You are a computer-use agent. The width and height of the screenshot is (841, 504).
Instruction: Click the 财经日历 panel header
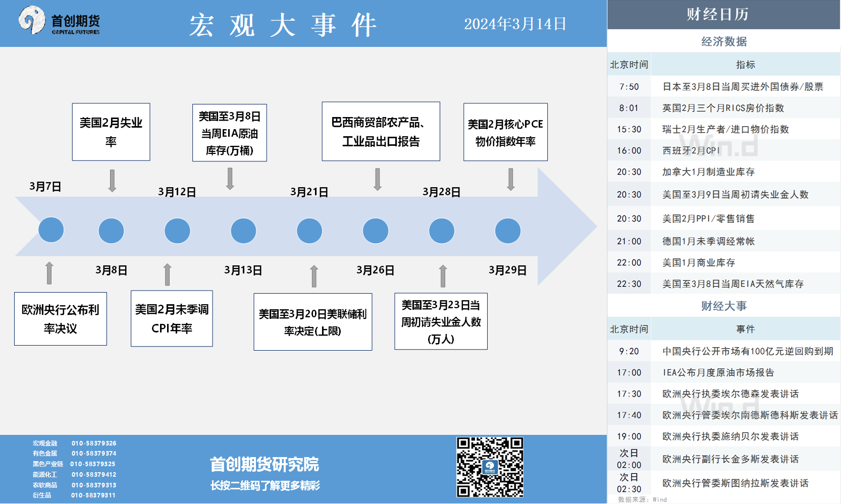[723, 14]
